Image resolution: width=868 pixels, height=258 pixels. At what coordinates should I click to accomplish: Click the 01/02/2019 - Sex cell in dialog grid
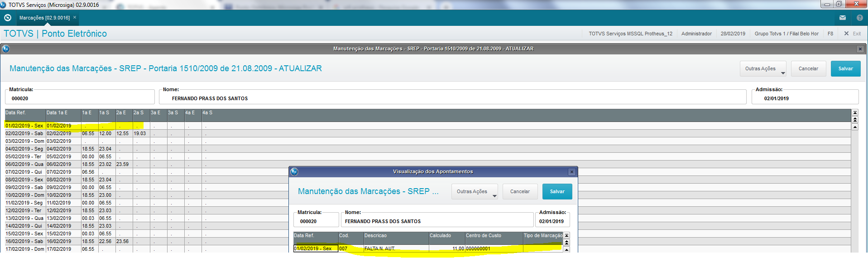316,248
